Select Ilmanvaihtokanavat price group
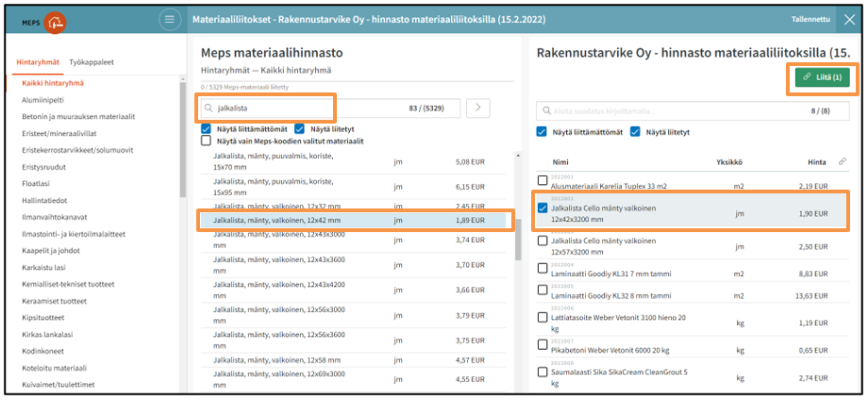Viewport: 868px width, 400px height. tap(55, 217)
